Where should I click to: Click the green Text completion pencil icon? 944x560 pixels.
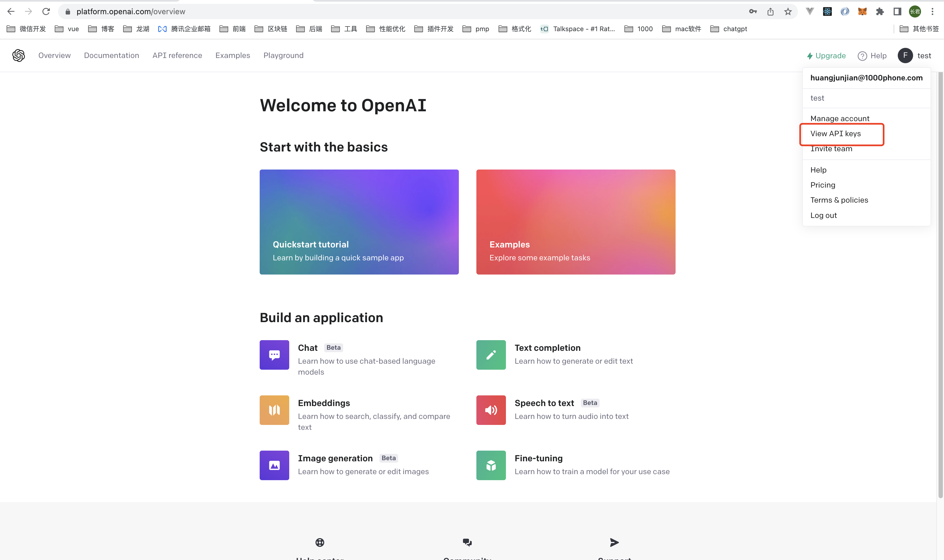pos(491,355)
